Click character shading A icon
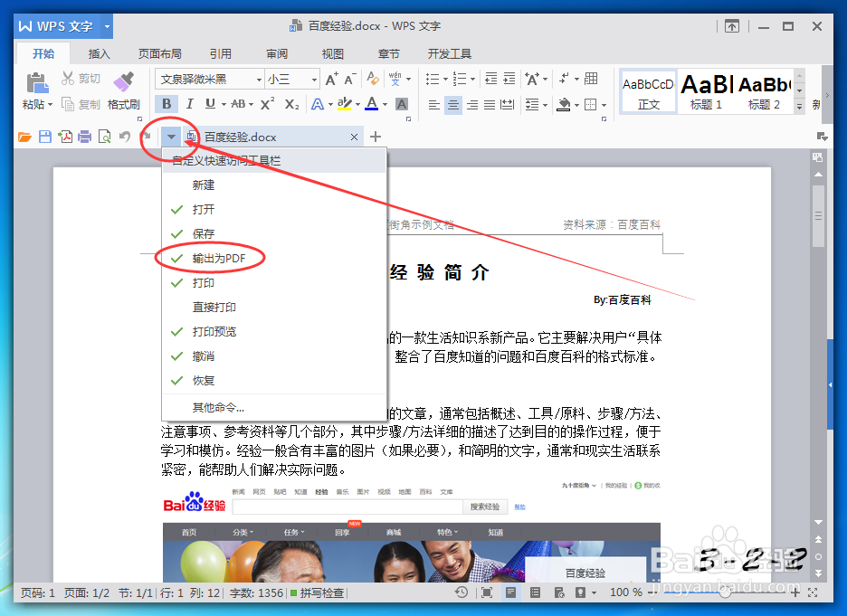The width and height of the screenshot is (847, 616). pos(402,104)
